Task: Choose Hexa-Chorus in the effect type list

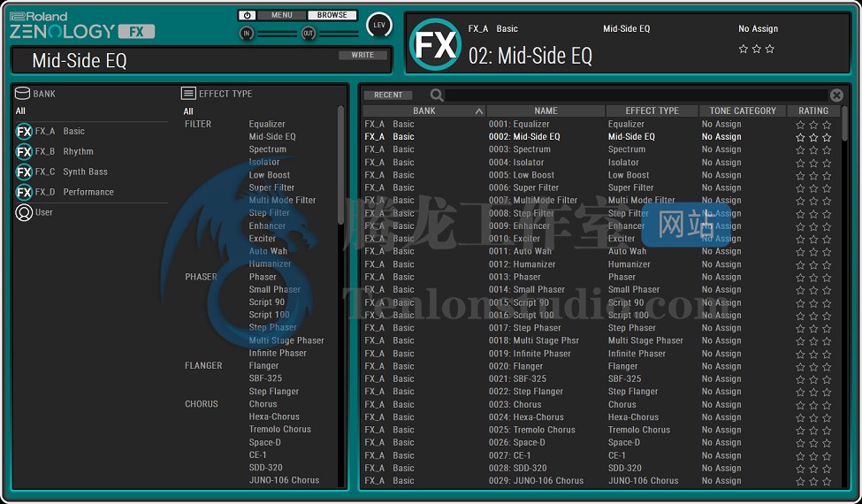Action: [274, 416]
